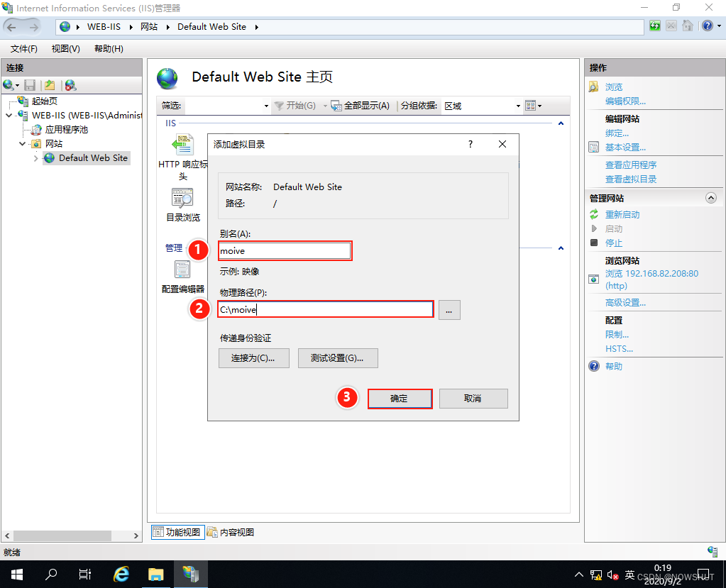Click the 查看应用程序 link
Viewport: 726px width, 588px height.
(x=631, y=165)
